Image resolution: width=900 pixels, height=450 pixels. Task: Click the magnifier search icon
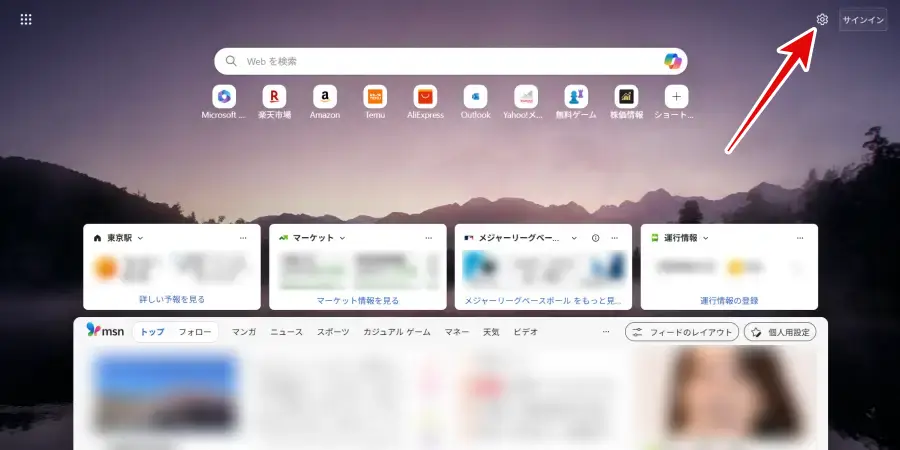pyautogui.click(x=231, y=61)
